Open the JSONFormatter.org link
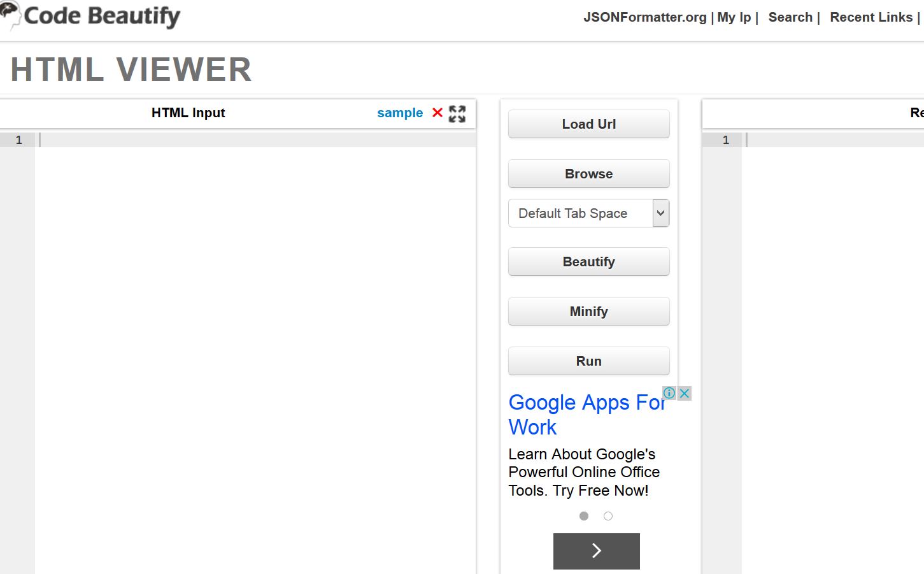This screenshot has height=574, width=924. [645, 17]
